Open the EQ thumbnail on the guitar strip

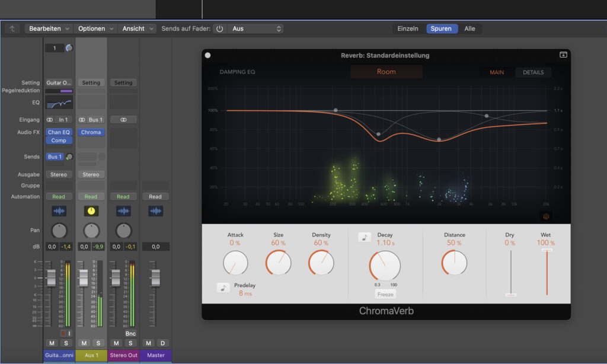click(x=59, y=103)
